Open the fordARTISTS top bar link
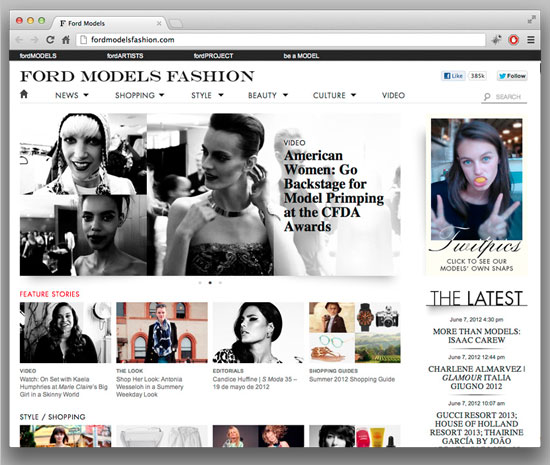Viewport: 550px width, 465px height. tap(125, 56)
